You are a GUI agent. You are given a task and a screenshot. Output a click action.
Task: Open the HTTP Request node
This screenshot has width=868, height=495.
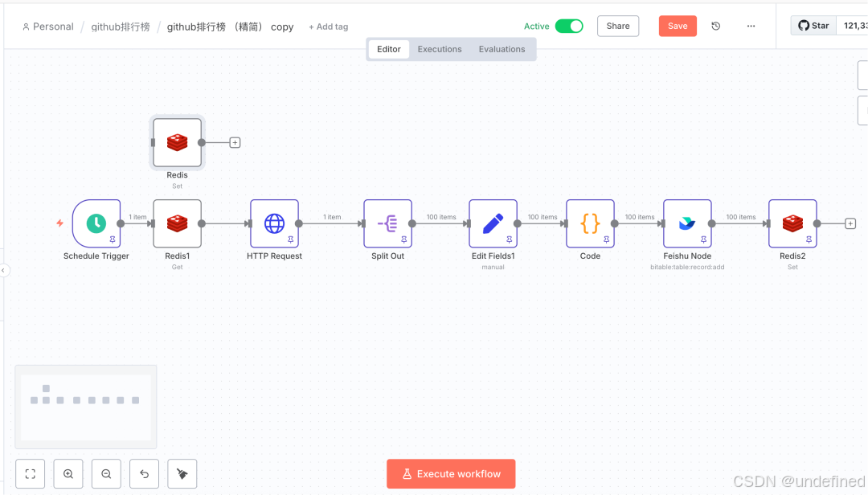pyautogui.click(x=275, y=223)
